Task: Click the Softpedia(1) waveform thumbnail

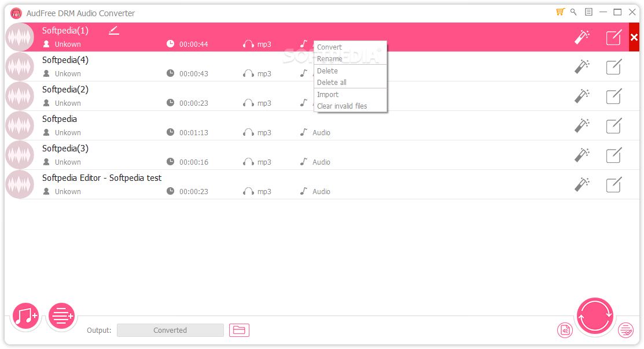Action: (20, 38)
